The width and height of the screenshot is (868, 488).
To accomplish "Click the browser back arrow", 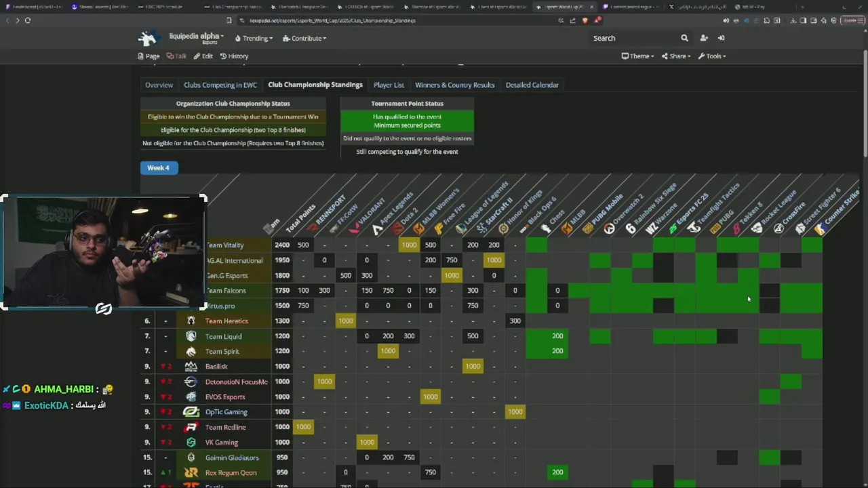I will coord(7,20).
